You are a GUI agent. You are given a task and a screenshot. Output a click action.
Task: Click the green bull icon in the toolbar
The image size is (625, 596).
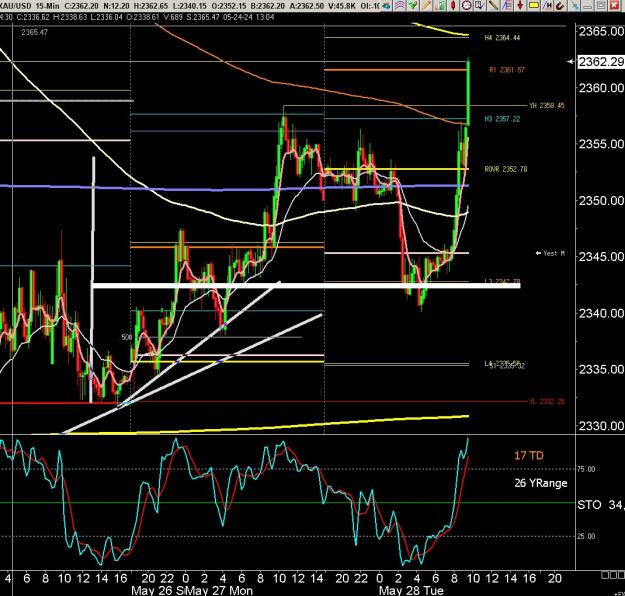coord(413,6)
